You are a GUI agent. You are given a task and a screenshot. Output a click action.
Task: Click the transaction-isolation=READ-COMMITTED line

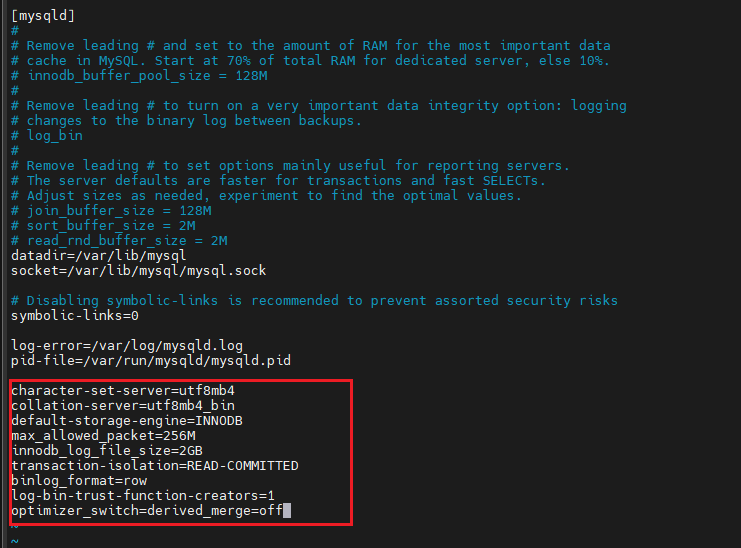pos(155,466)
